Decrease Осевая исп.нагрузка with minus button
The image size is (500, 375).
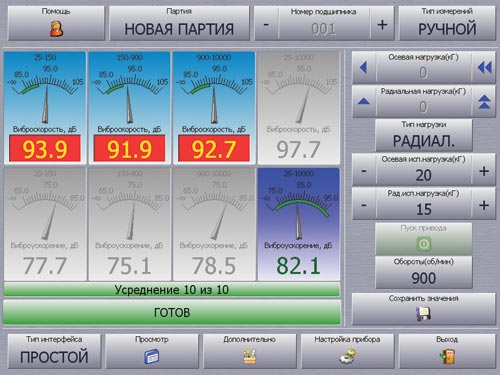[x=364, y=170]
